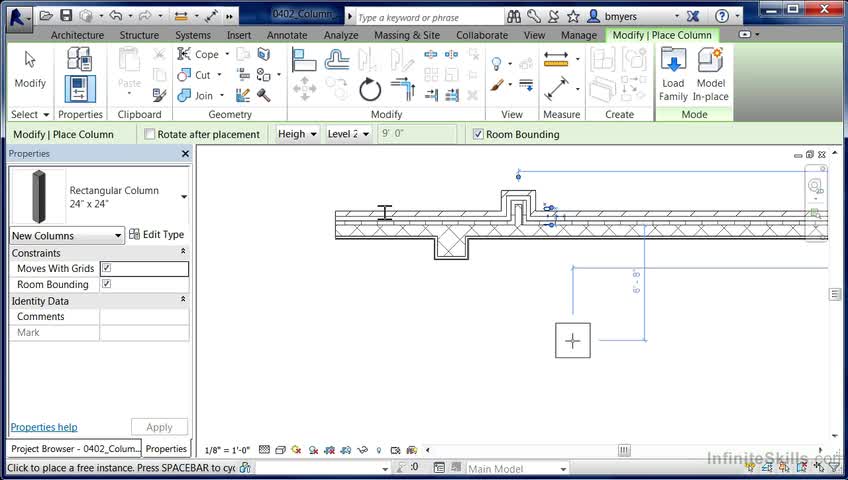This screenshot has height=480, width=848.
Task: Enable Rotate after placement checkbox
Action: (x=150, y=134)
